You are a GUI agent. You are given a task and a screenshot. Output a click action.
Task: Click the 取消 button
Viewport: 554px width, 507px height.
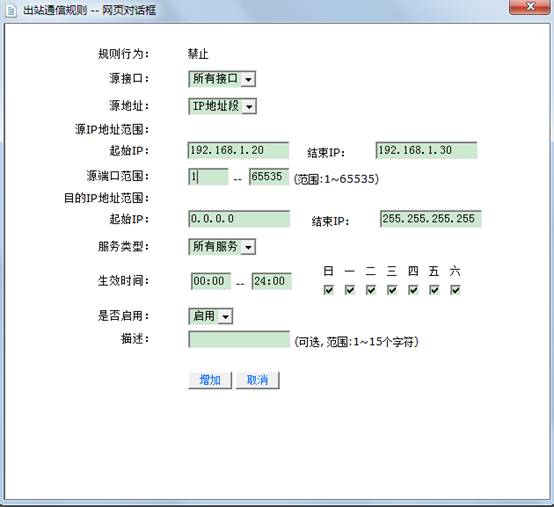(258, 380)
